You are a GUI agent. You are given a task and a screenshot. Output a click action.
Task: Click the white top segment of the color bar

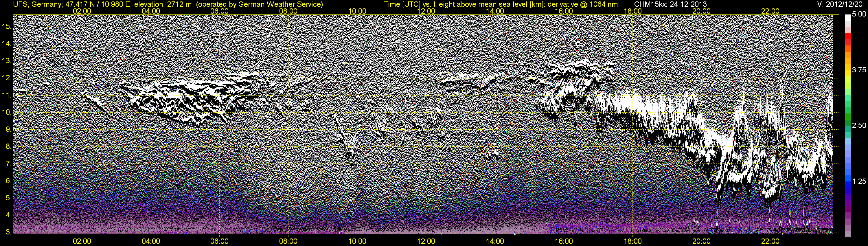click(x=847, y=18)
